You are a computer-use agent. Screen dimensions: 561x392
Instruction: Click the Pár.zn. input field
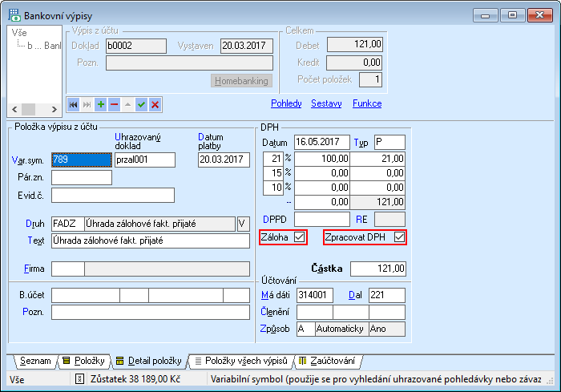82,178
